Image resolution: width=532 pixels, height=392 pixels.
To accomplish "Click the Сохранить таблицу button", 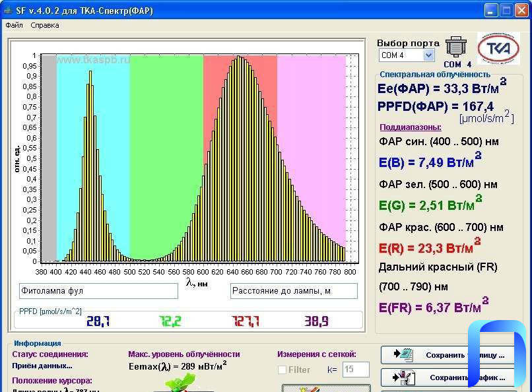I will point(448,355).
